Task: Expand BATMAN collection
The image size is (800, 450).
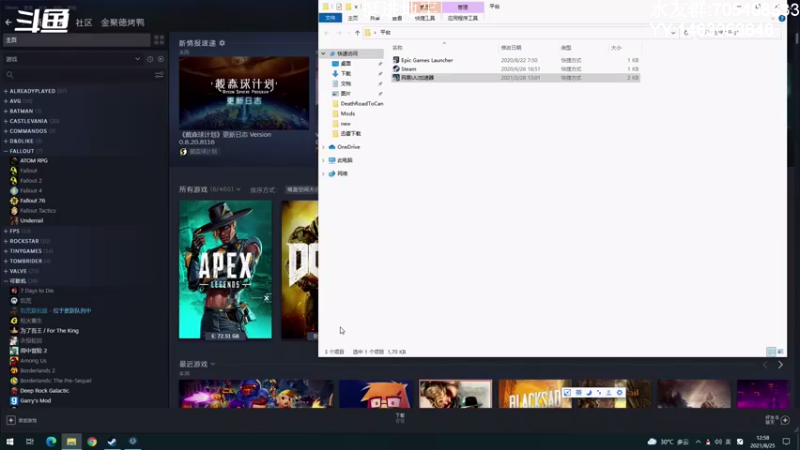Action: (6, 111)
